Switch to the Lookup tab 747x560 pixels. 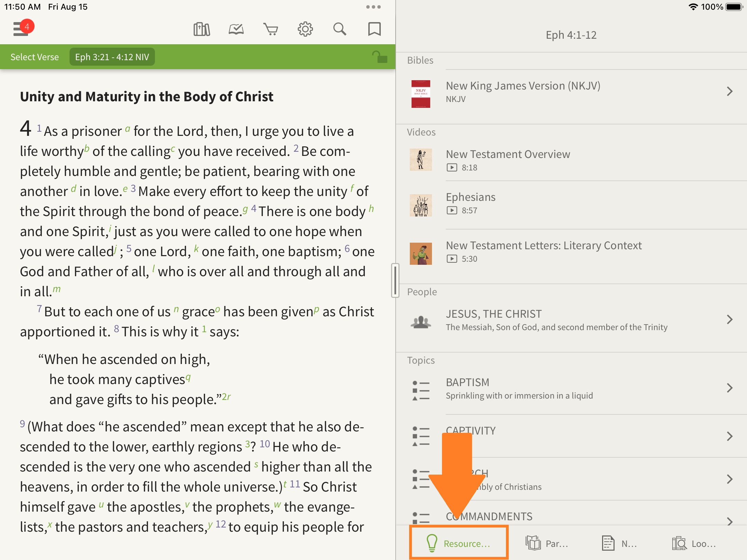pyautogui.click(x=693, y=543)
